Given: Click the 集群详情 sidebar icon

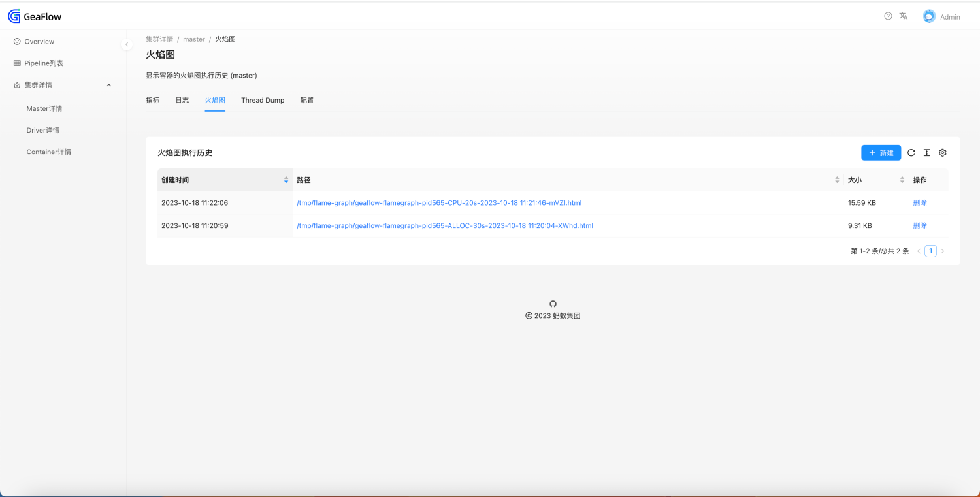Looking at the screenshot, I should point(16,84).
